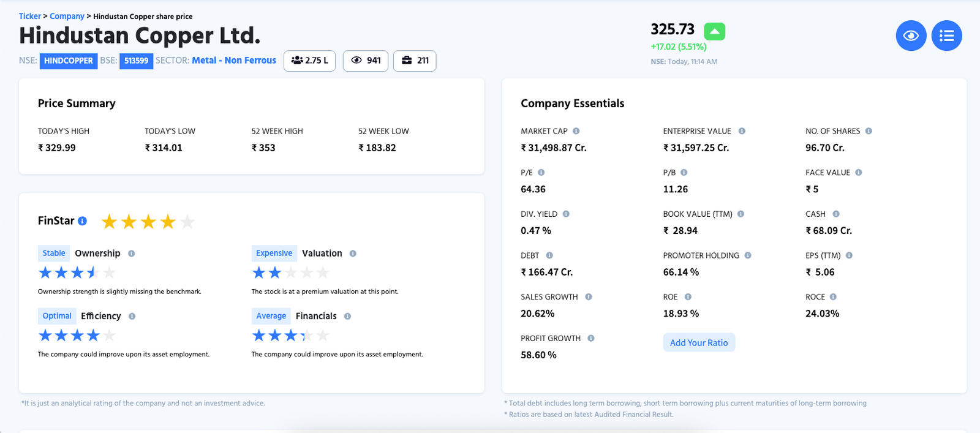980x433 pixels.
Task: Show Market Cap info tooltip icon
Action: (576, 131)
